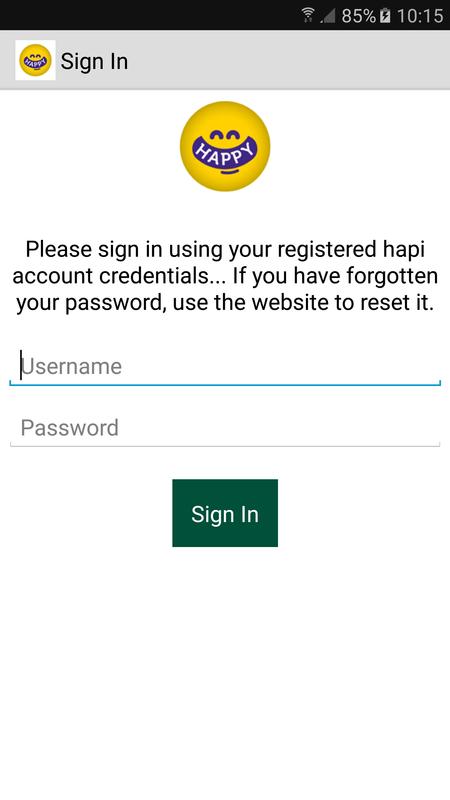Tap the Wi-Fi status icon
450x800 pixels.
308,15
